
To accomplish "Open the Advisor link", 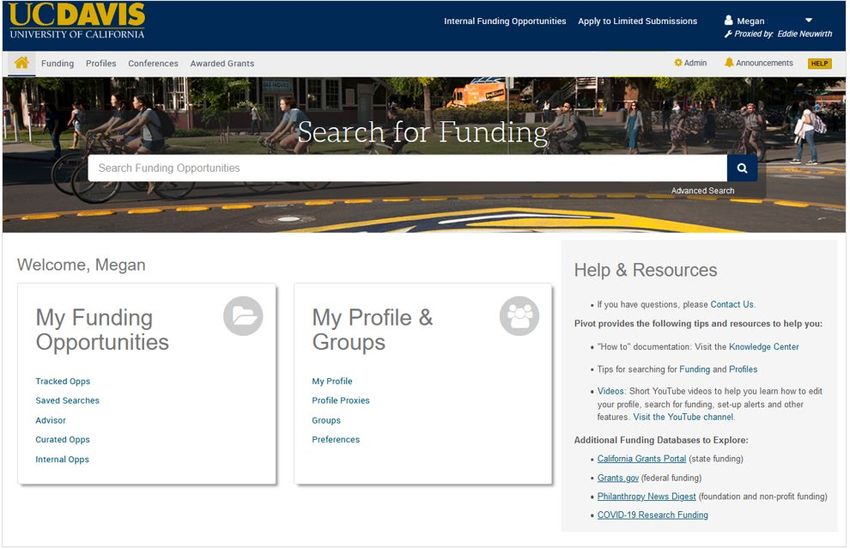I will point(51,421).
